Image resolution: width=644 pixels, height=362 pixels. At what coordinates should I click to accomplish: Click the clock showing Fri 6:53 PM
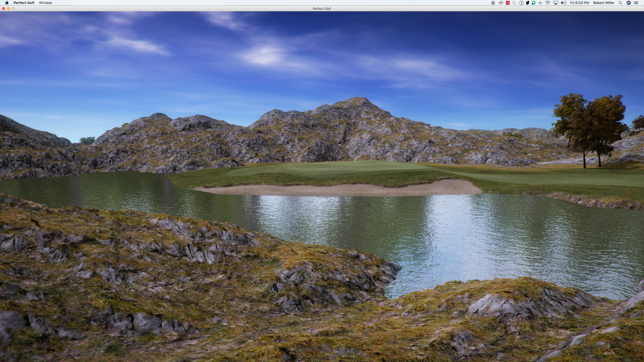click(x=580, y=3)
